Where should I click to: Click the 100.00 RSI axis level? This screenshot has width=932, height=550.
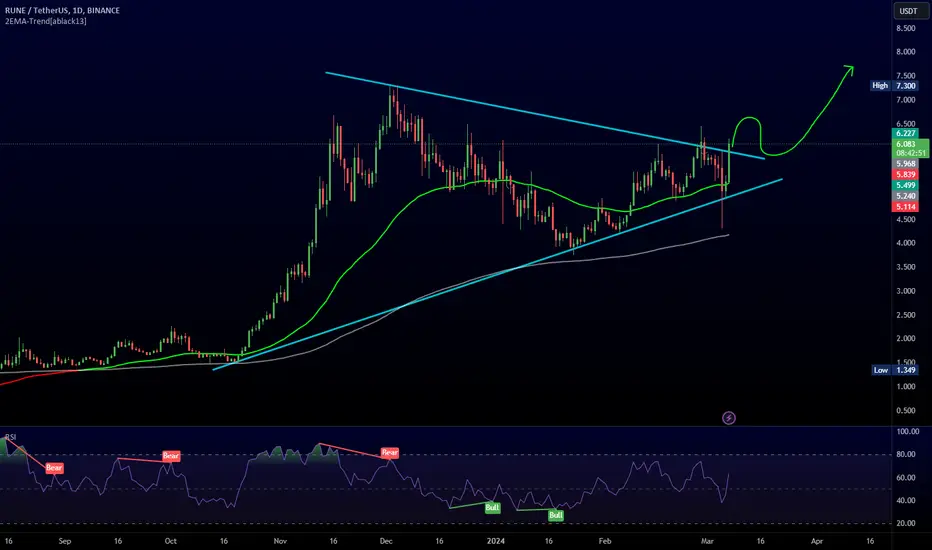point(907,432)
